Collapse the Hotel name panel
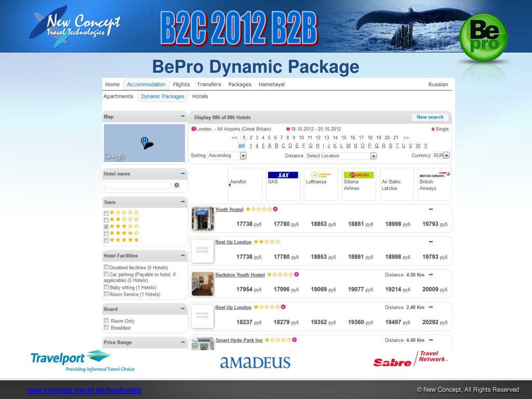532x399 pixels. coord(183,174)
